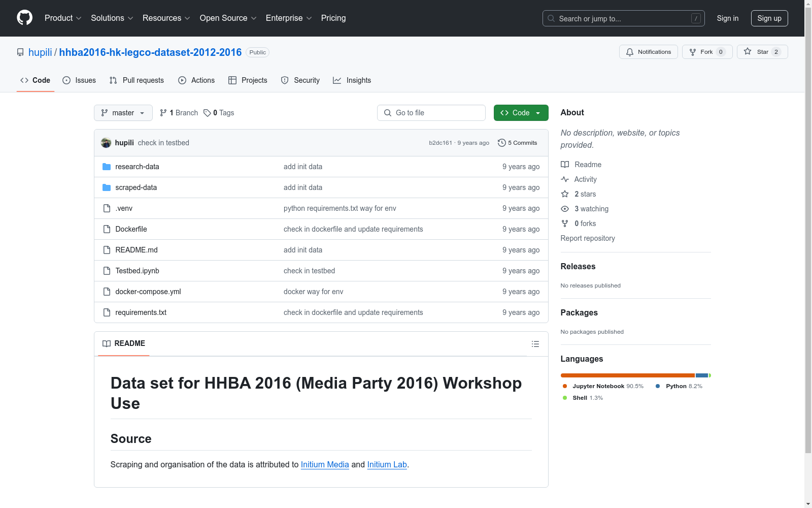The width and height of the screenshot is (812, 508).
Task: Open the README tab in file viewer
Action: pos(124,344)
